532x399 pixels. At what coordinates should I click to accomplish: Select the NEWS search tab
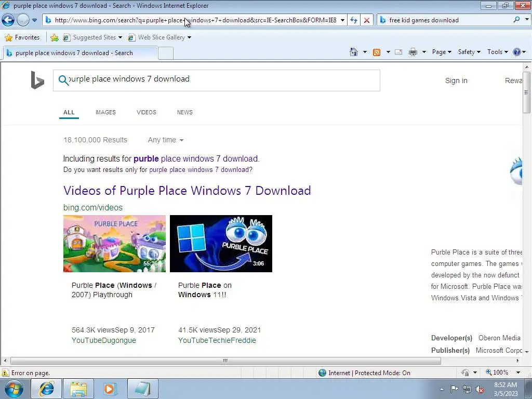(x=184, y=112)
